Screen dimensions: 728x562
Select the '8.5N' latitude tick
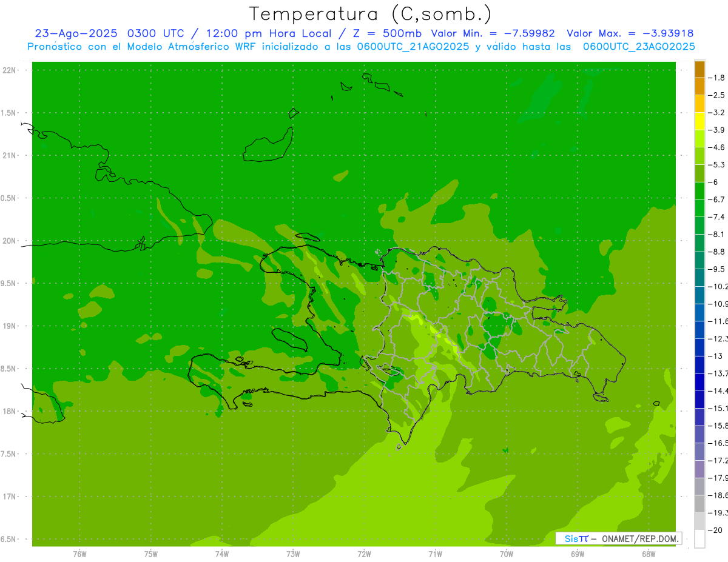click(x=9, y=369)
